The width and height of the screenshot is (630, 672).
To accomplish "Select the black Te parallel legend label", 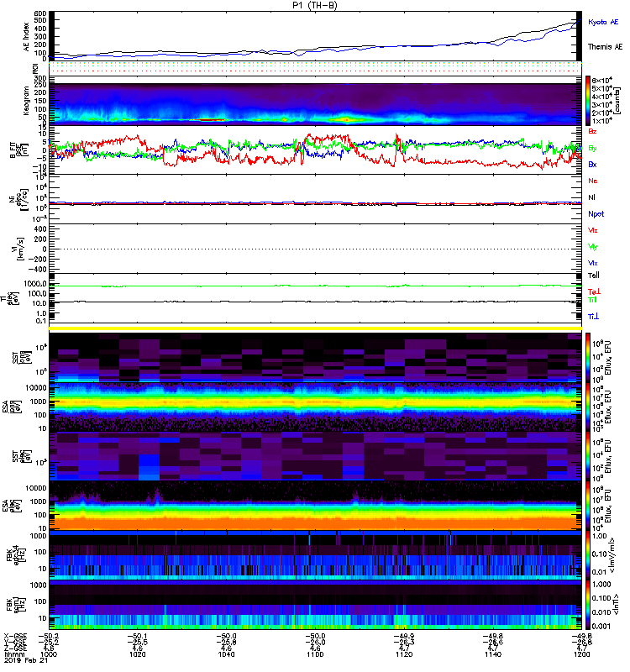I will point(594,276).
